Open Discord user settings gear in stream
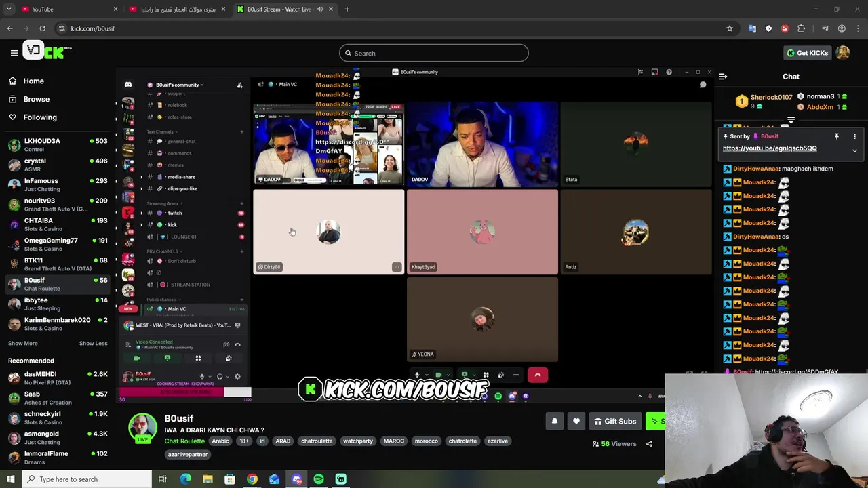The image size is (868, 488). [237, 377]
